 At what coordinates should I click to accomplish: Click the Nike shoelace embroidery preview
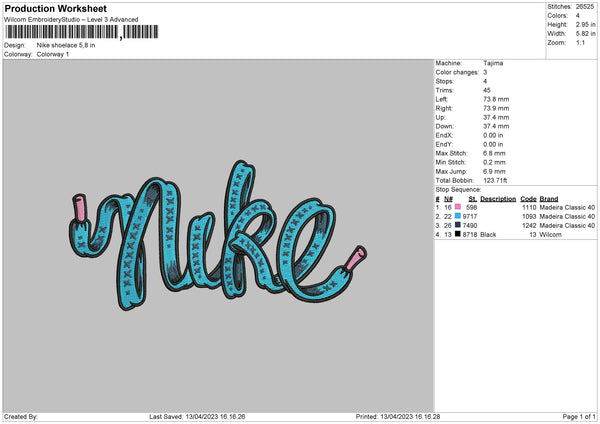218,235
